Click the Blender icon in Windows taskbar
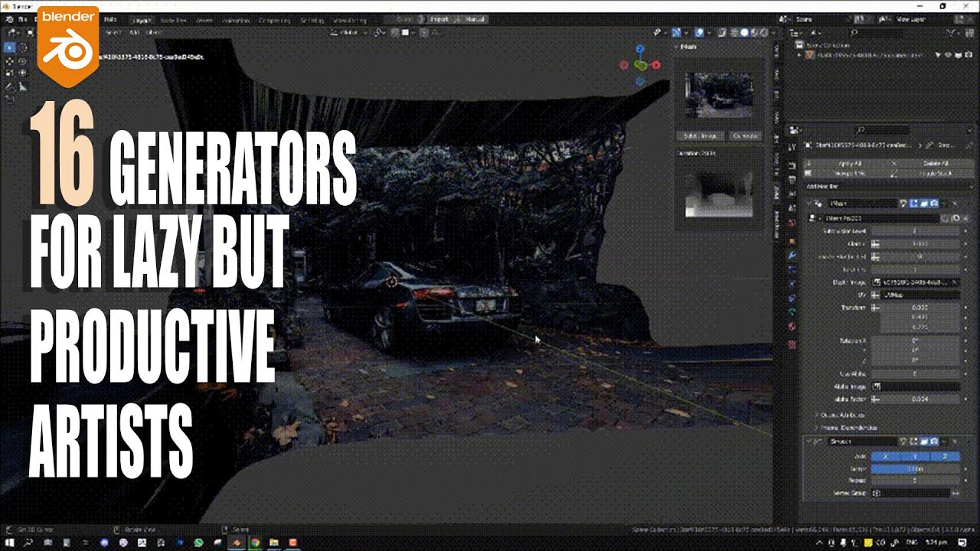The width and height of the screenshot is (980, 551). pyautogui.click(x=237, y=543)
